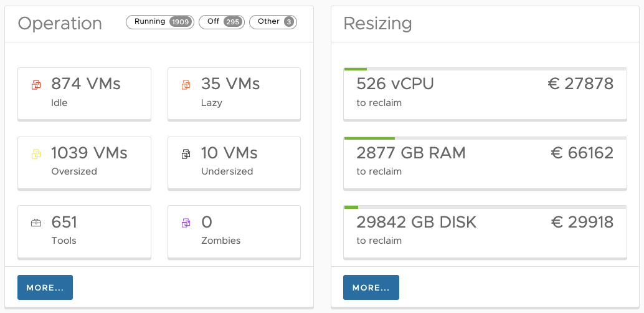Click the purple Zombies VMs icon
The image size is (644, 313).
(x=186, y=223)
